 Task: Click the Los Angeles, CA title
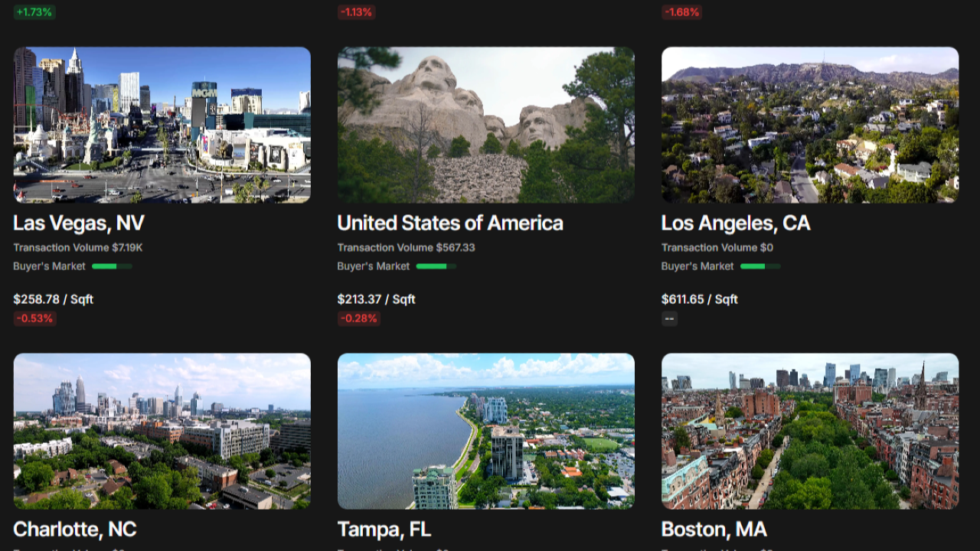click(736, 223)
